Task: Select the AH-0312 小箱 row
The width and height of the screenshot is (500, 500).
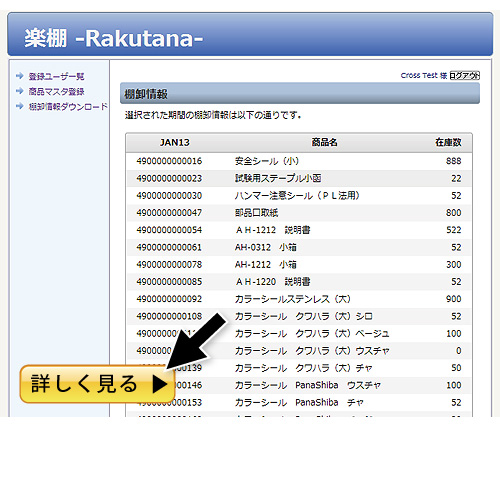Action: coord(299,247)
